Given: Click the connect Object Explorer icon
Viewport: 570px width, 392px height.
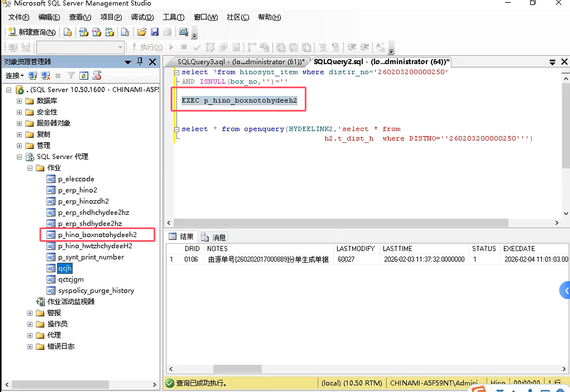Looking at the screenshot, I should (33, 76).
